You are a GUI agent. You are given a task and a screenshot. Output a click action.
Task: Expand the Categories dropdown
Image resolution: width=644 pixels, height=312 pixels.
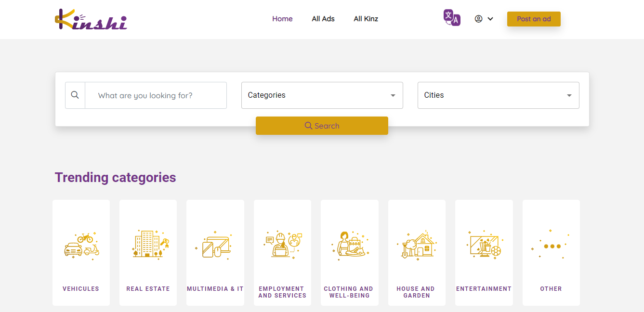click(x=322, y=95)
